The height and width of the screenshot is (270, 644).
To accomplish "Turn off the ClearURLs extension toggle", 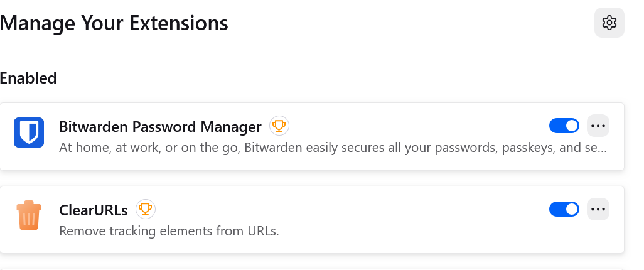I will coord(564,209).
